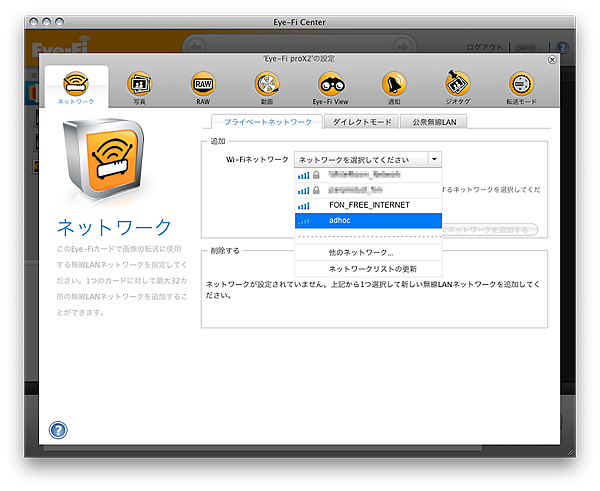Choose FON_FREE_INTERNET from the network list
This screenshot has width=600, height=491.
click(368, 205)
